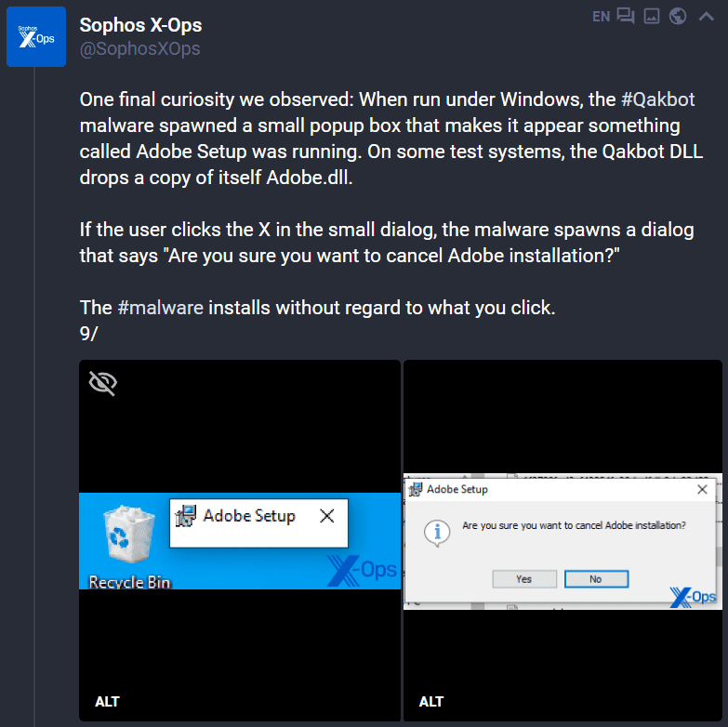Viewport: 728px width, 727px height.
Task: Click the EN language indicator
Action: point(601,17)
